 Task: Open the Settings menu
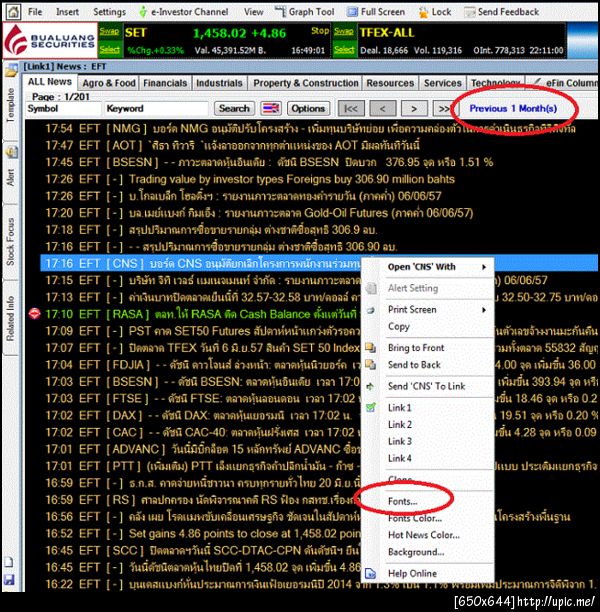109,12
